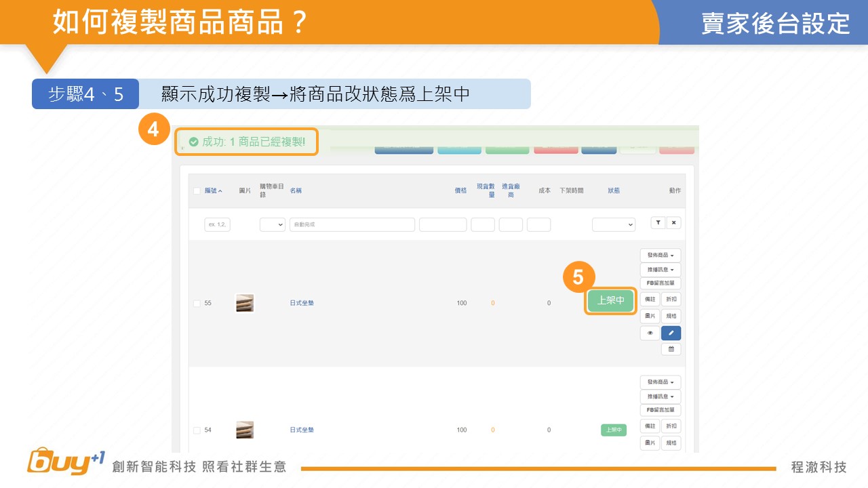The width and height of the screenshot is (868, 488).
Task: Sort by the 編號 column header
Action: 213,191
